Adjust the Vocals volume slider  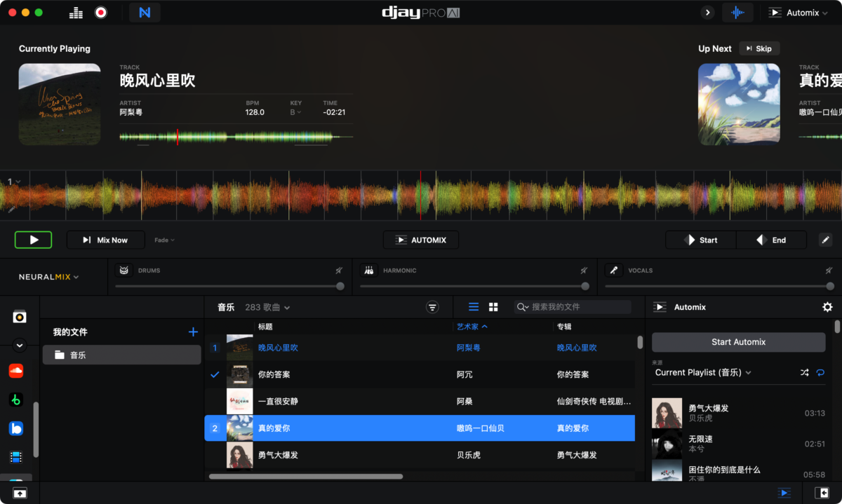[719, 286]
